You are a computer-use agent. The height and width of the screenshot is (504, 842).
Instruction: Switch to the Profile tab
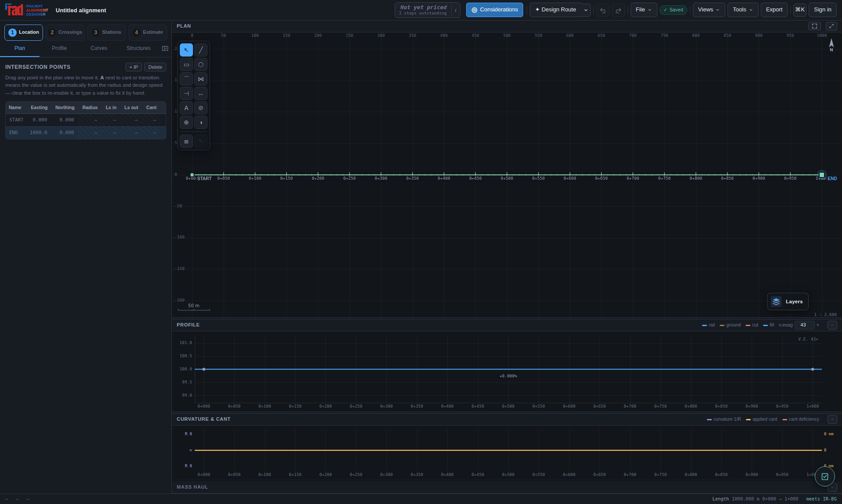click(x=59, y=48)
